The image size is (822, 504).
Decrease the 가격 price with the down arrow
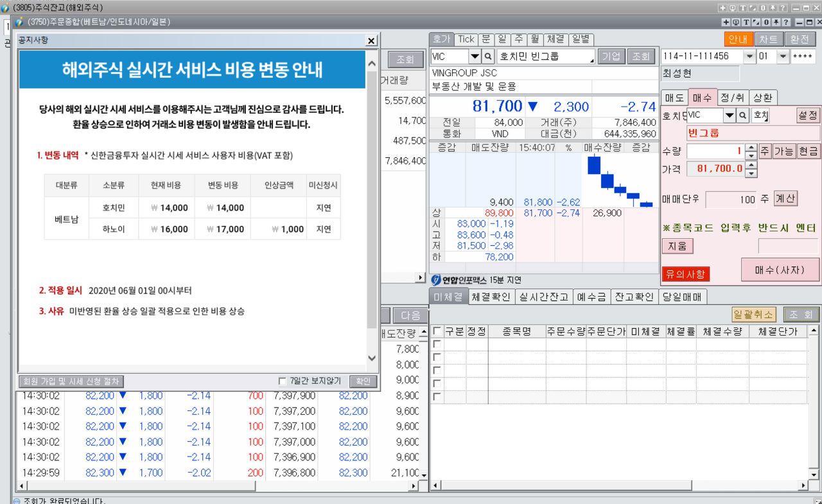(751, 173)
